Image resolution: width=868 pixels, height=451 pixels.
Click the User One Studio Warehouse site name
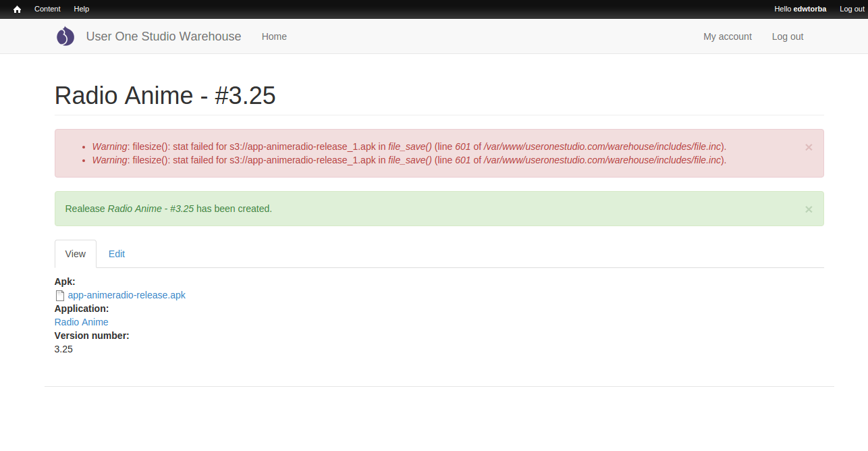point(163,36)
